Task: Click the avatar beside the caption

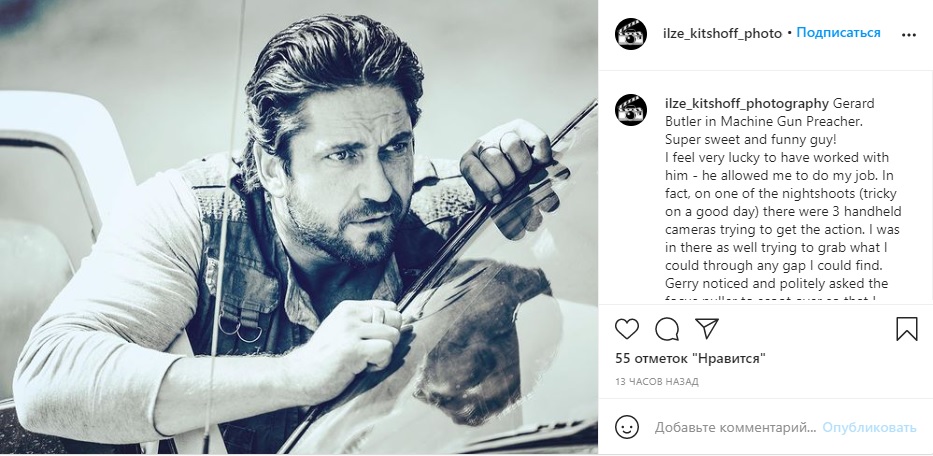Action: click(631, 110)
